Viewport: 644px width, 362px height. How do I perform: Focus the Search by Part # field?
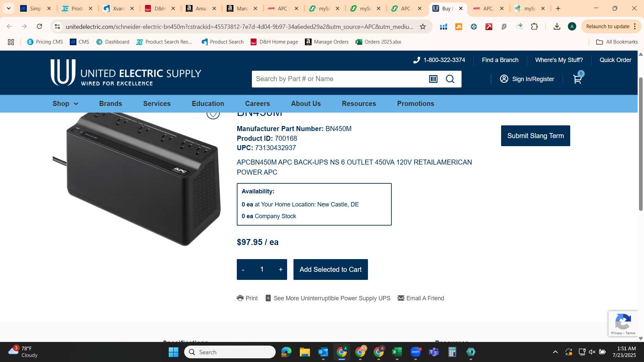[339, 79]
